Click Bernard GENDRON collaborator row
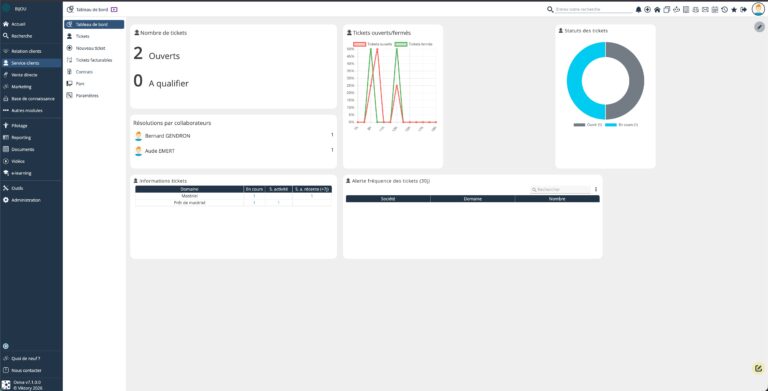The image size is (768, 391). click(234, 136)
